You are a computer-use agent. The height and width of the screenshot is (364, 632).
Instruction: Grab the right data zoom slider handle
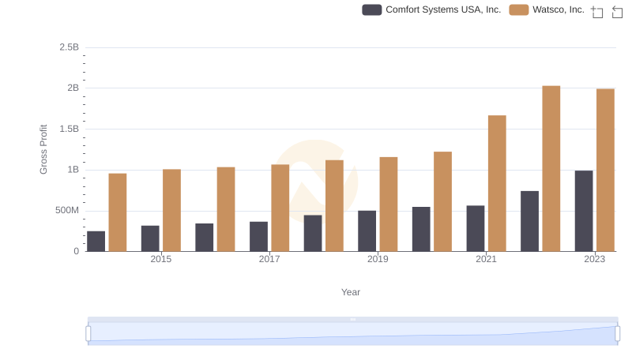(617, 333)
